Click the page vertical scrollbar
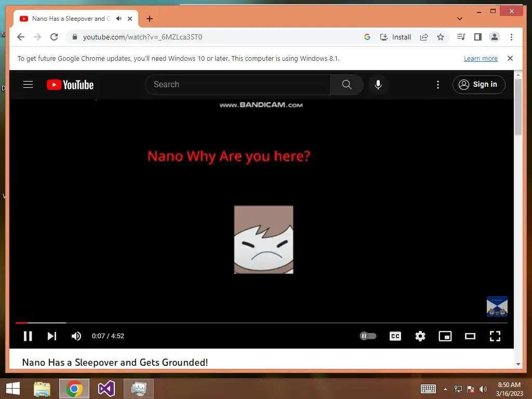 click(518, 107)
